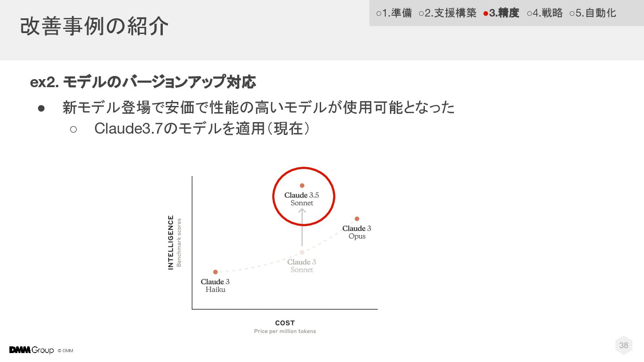Click the "INTELLIGENCE" axis label
Image resolution: width=644 pixels, height=362 pixels.
tap(170, 242)
